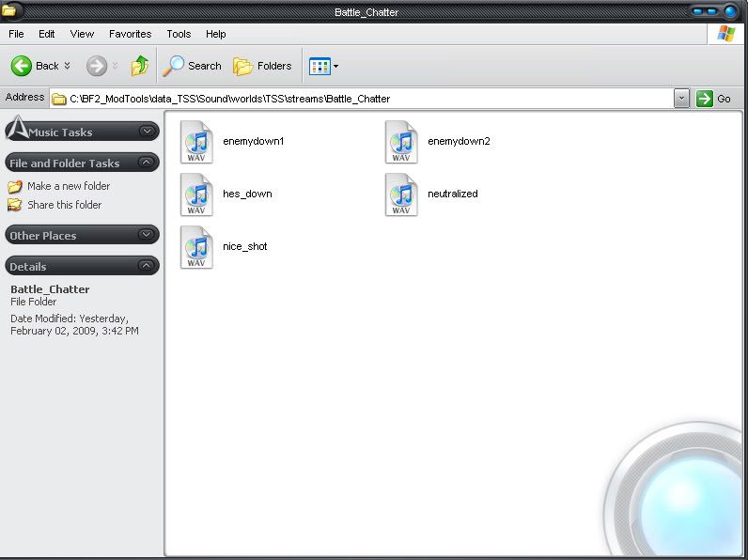
Task: Select the enemydown1 file name
Action: (254, 141)
